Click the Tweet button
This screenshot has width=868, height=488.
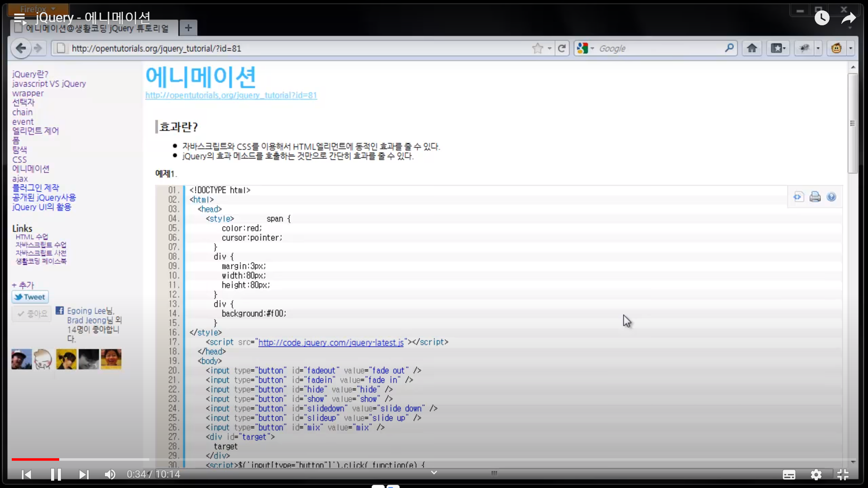coord(30,297)
